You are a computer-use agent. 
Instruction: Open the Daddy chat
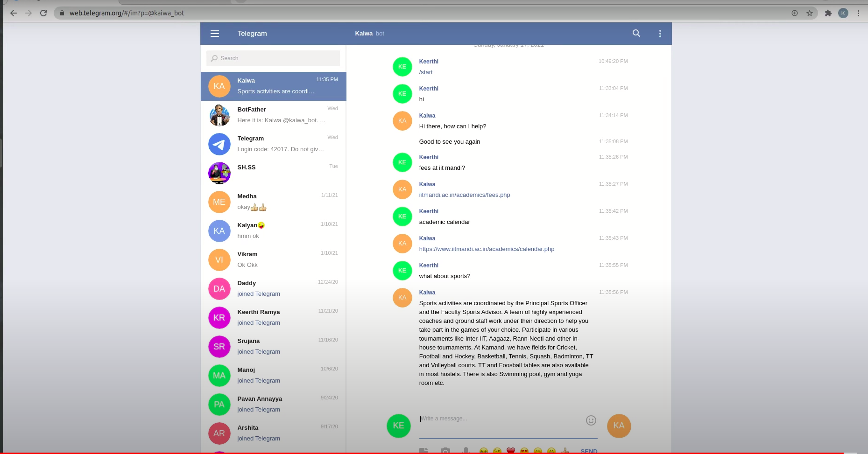coord(273,289)
